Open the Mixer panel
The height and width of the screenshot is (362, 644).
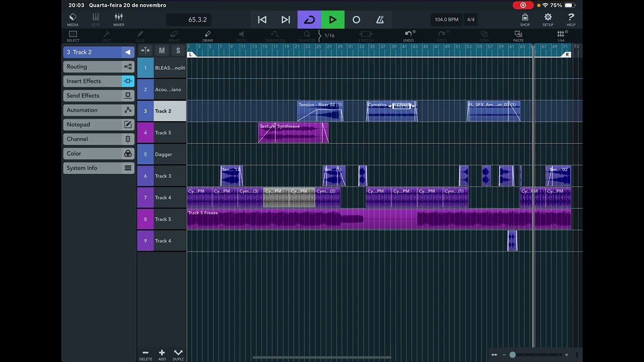[119, 20]
